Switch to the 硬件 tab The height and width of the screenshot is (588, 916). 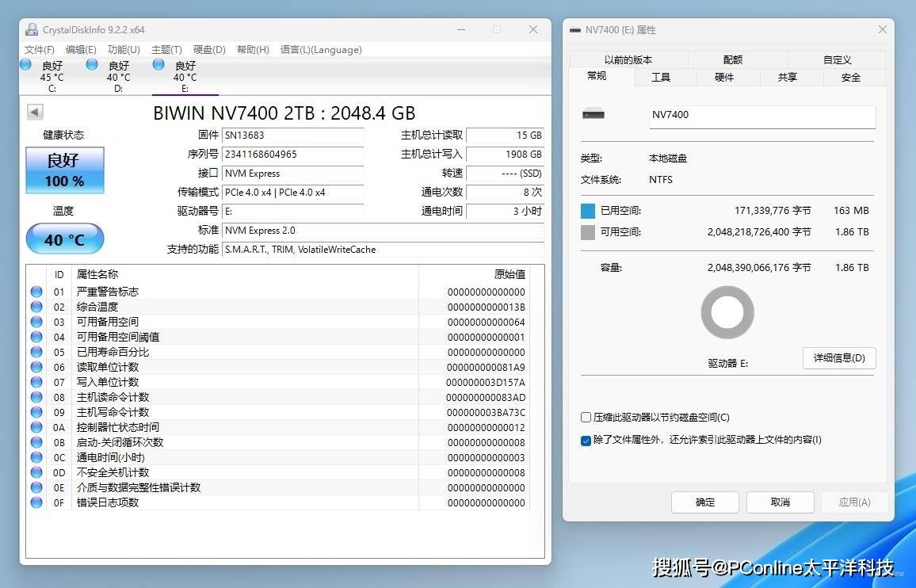pyautogui.click(x=724, y=77)
